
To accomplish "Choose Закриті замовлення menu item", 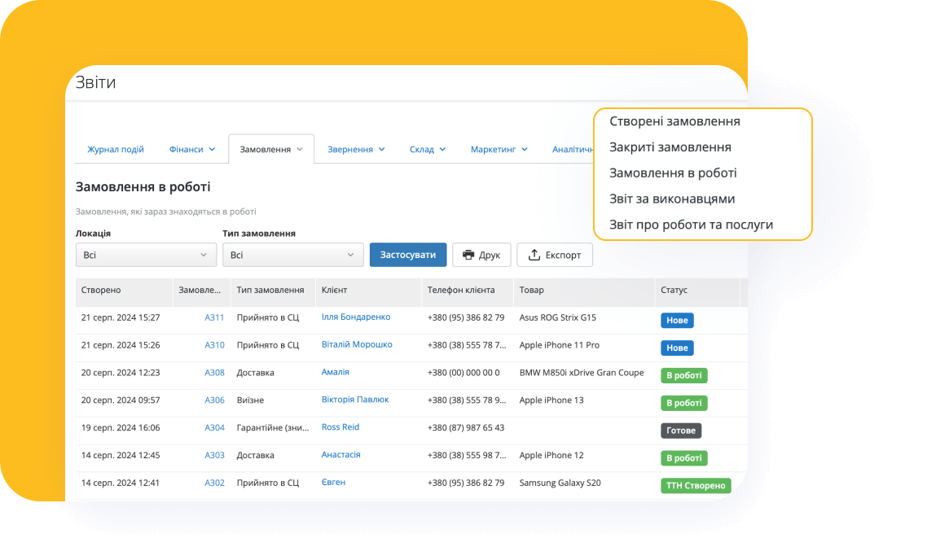I will pyautogui.click(x=670, y=147).
